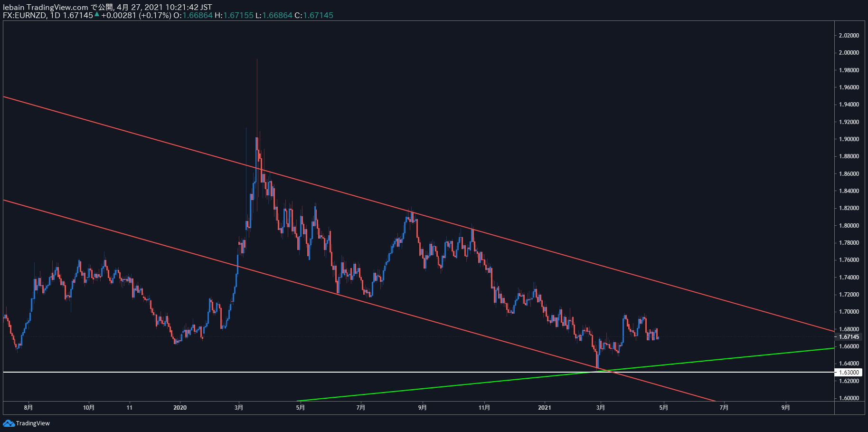Screen dimensions: 868x432
Task: Click the 1.64000 price axis label
Action: tap(849, 364)
